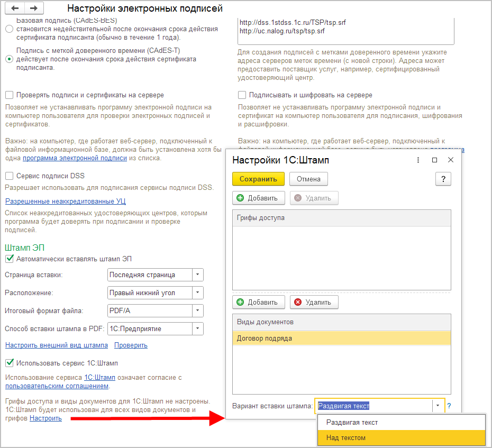Delete the selected document type with Удалить
The height and width of the screenshot is (448, 492).
314,303
